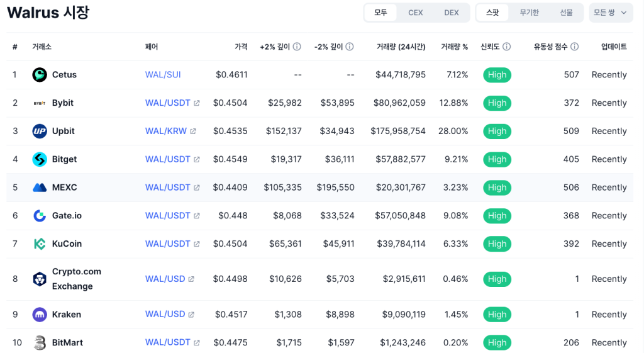The width and height of the screenshot is (644, 353).
Task: Click external link icon on Bybit row
Action: click(x=197, y=103)
